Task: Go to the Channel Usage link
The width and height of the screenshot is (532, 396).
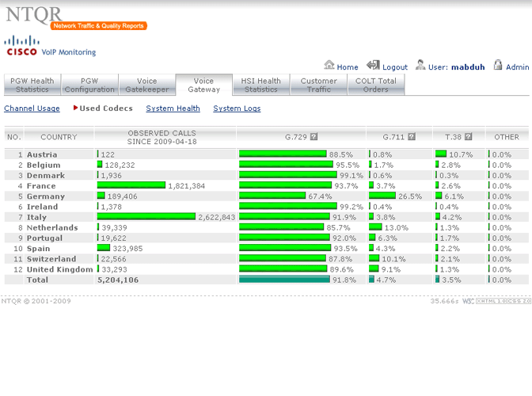Action: [32, 109]
